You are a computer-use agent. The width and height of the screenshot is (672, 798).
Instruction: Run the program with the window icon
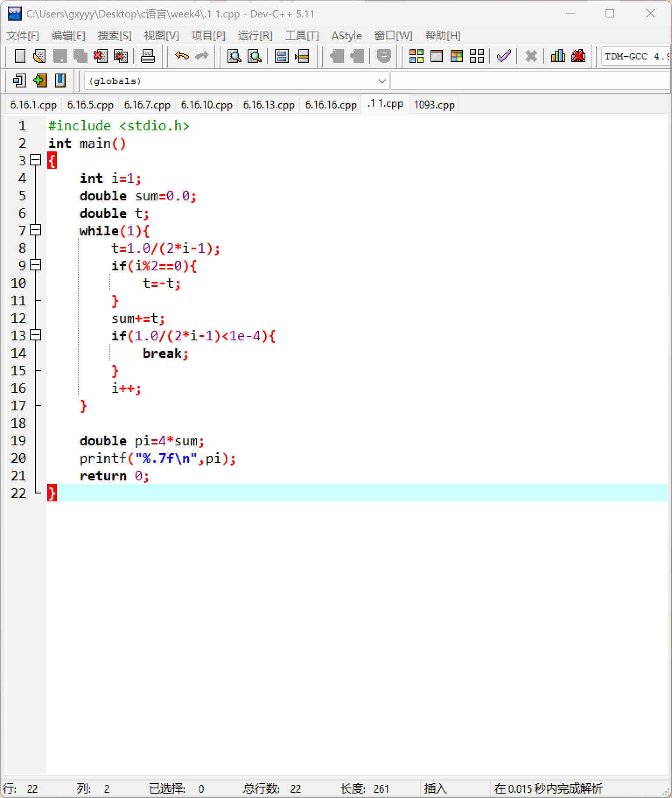436,56
